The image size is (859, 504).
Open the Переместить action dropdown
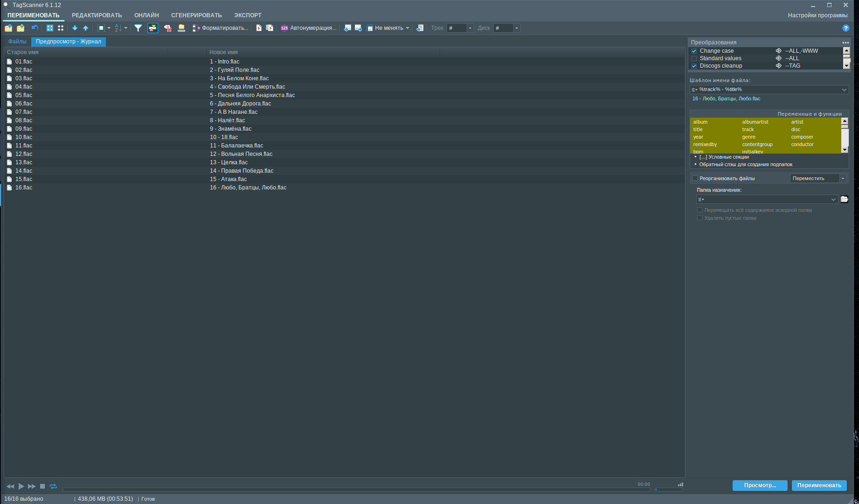843,178
